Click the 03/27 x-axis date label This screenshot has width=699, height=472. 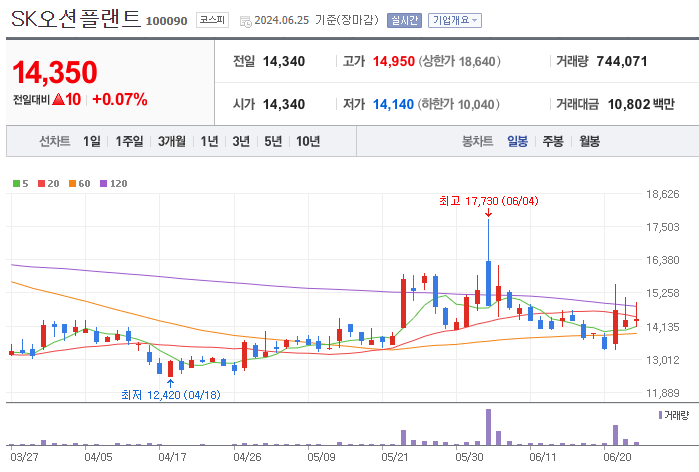tap(24, 457)
